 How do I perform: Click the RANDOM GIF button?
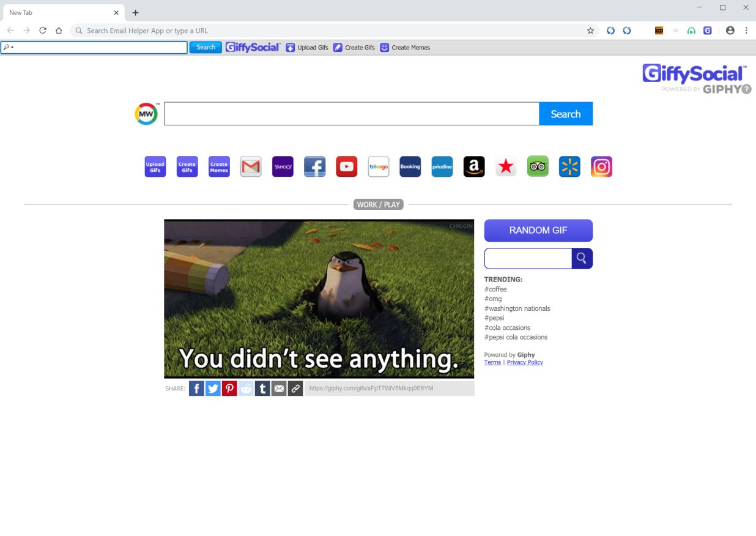(x=538, y=230)
